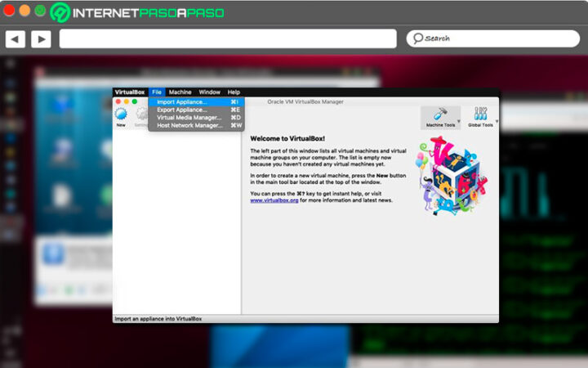588x368 pixels.
Task: Click the VirtualBox application menu
Action: coord(129,92)
